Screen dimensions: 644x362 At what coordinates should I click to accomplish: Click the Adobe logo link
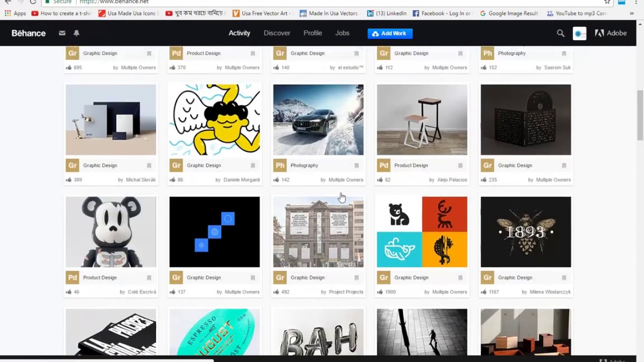pos(611,33)
